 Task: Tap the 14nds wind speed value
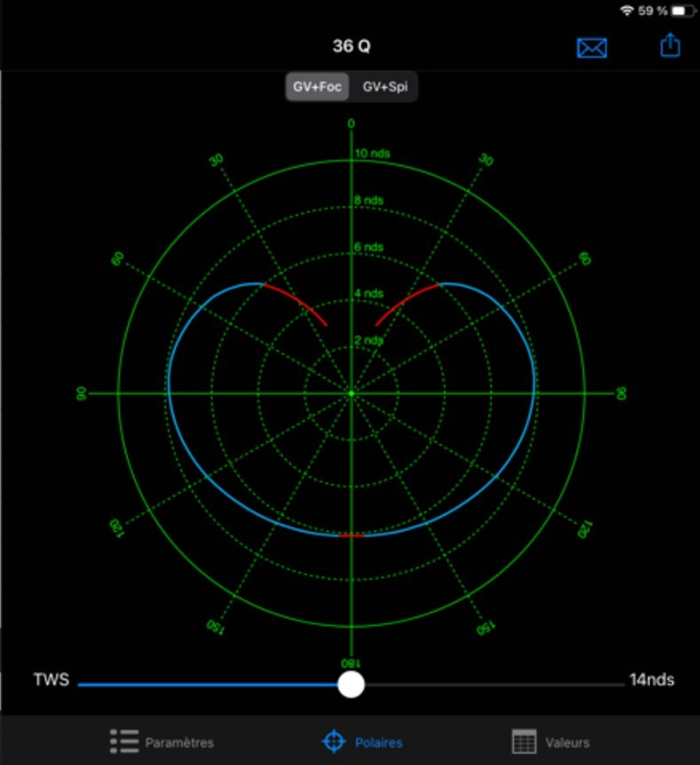tap(651, 680)
